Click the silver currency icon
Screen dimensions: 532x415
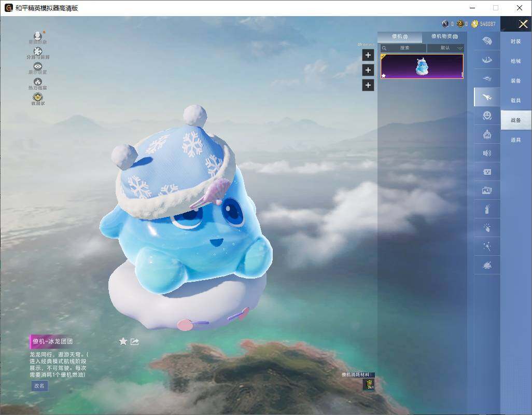(445, 24)
